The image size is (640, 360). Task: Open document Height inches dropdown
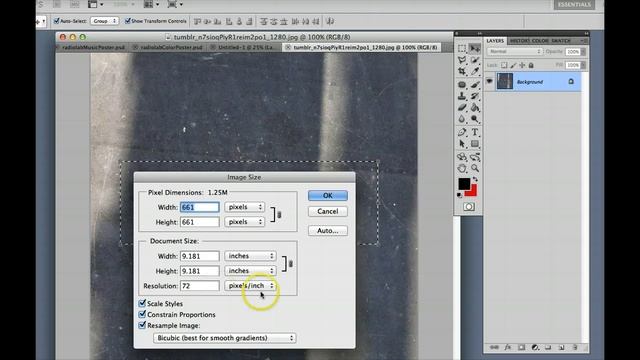coord(250,271)
